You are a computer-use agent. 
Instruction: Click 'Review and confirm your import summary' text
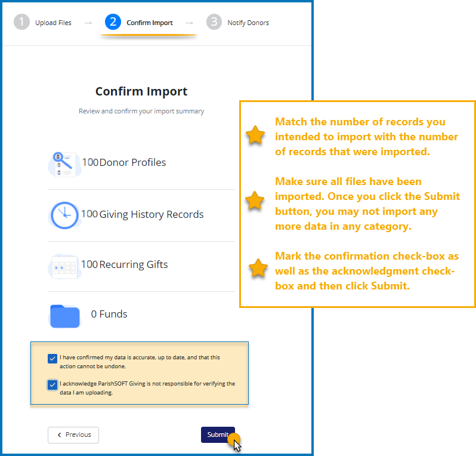coord(141,111)
